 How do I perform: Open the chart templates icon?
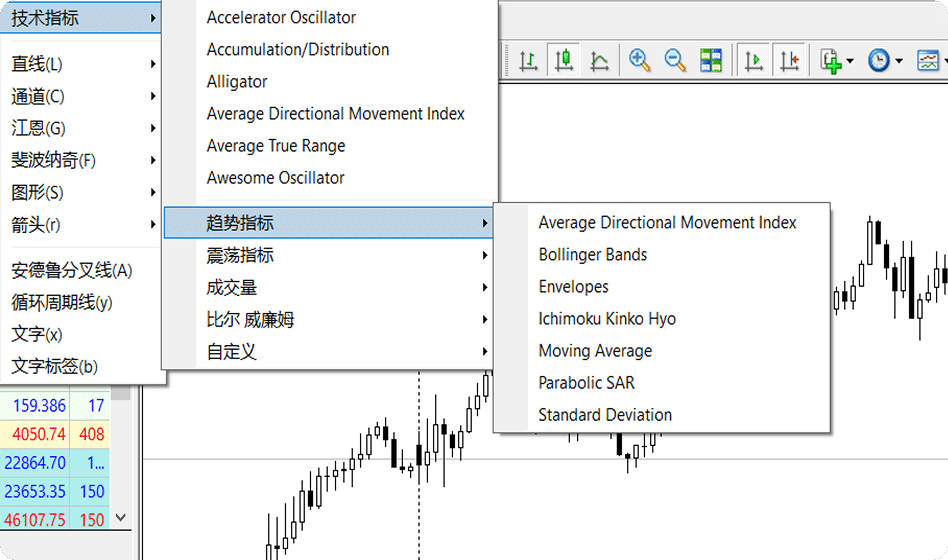pos(929,61)
